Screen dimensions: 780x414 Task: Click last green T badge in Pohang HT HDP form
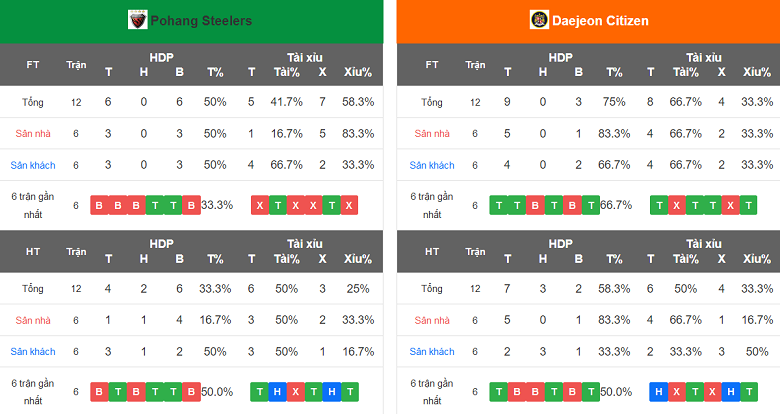(173, 392)
